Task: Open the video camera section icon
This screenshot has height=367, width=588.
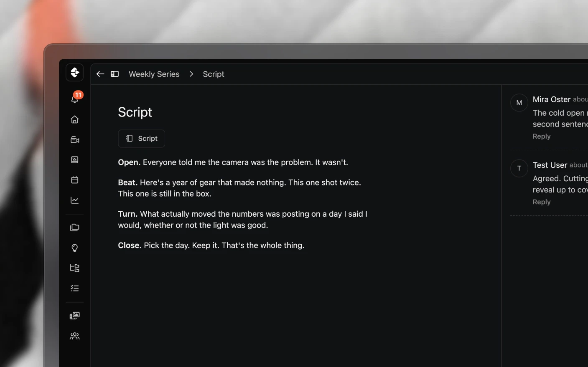Action: click(x=75, y=140)
